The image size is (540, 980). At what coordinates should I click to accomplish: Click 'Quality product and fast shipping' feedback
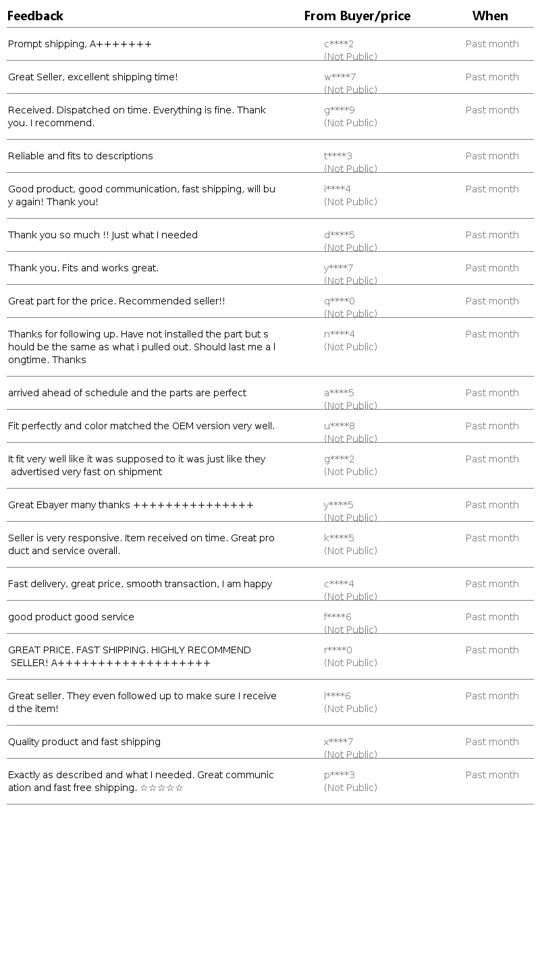[84, 742]
